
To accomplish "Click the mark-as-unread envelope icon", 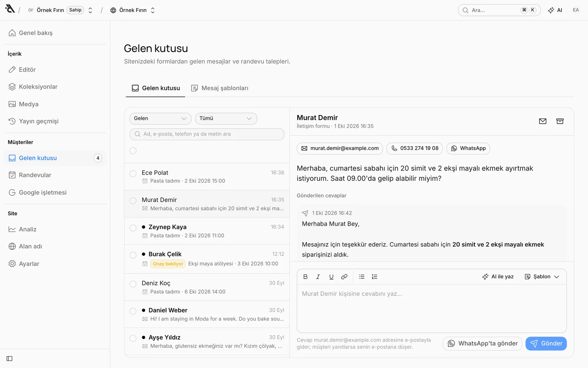I will (x=542, y=121).
